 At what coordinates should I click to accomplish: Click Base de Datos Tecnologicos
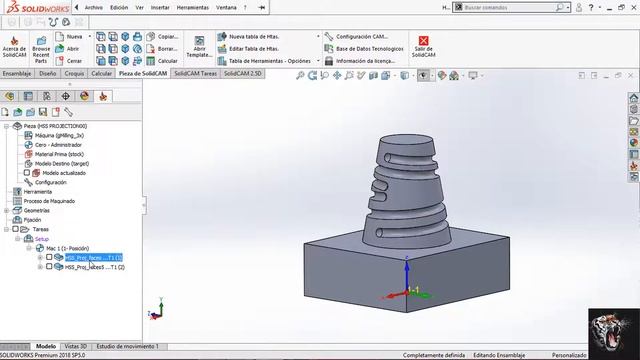(364, 49)
